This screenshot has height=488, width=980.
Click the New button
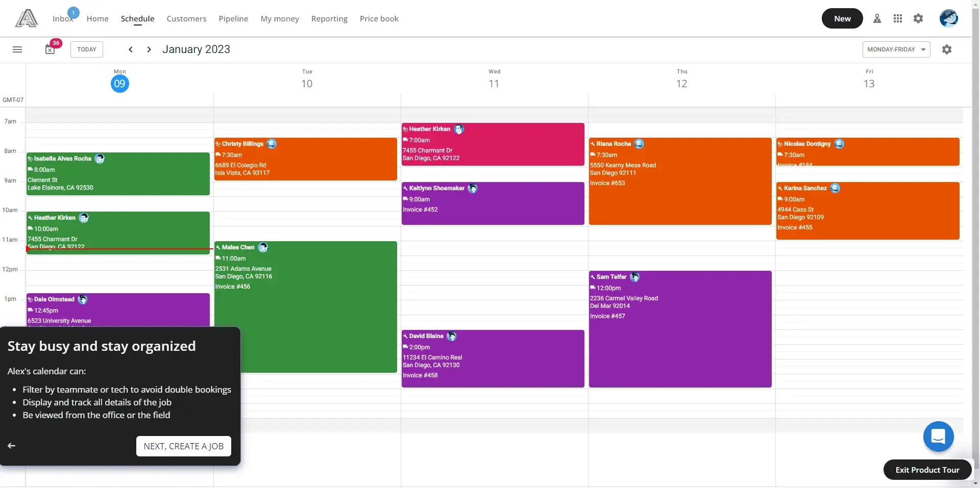coord(842,18)
